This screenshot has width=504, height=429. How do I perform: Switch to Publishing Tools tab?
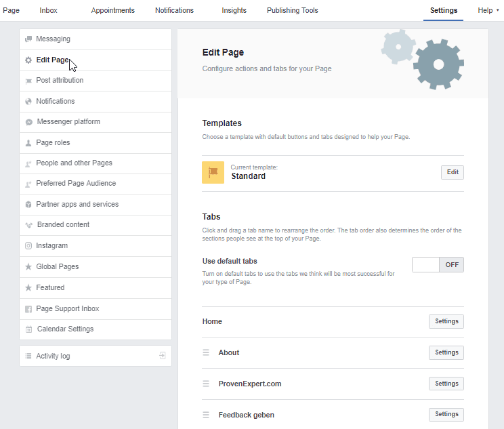click(x=292, y=10)
